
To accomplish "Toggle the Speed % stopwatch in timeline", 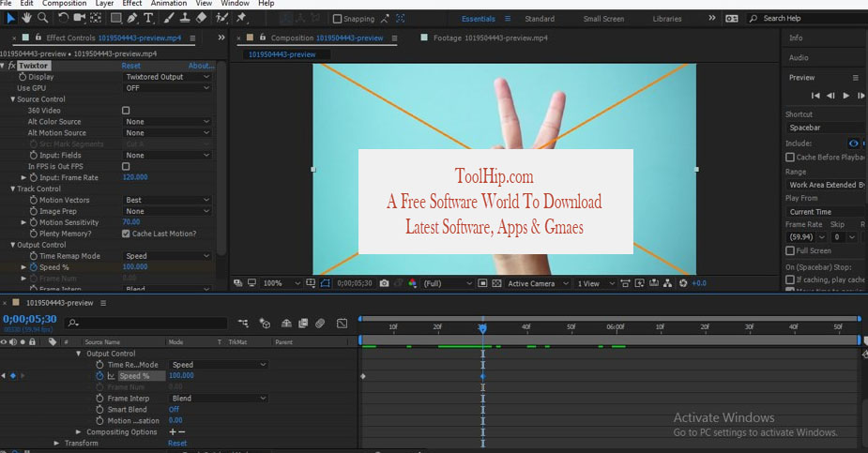I will pyautogui.click(x=99, y=376).
